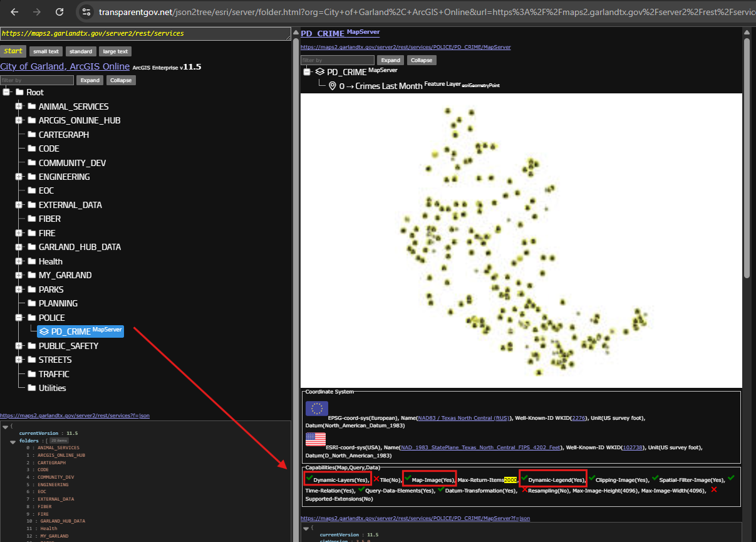Expand the ENGINEERING folder
This screenshot has width=756, height=542.
coord(19,177)
